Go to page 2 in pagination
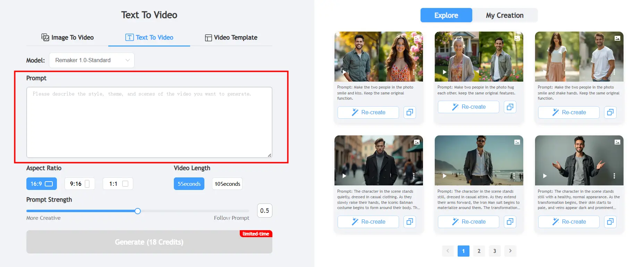Viewport: 644px width, 267px height. point(479,251)
